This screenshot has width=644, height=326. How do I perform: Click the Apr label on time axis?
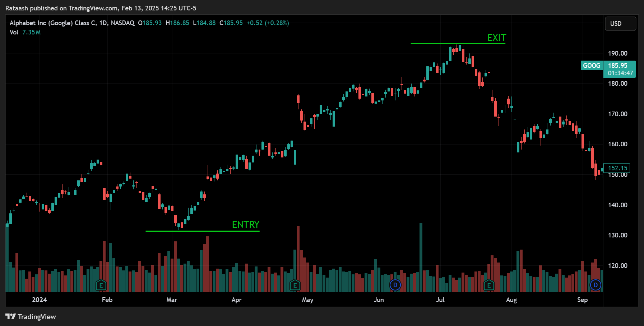point(236,300)
